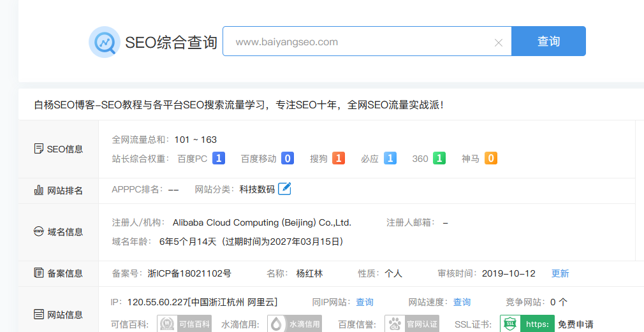Click the SEO综合查询 magnifier logo
The height and width of the screenshot is (332, 644).
coord(105,42)
